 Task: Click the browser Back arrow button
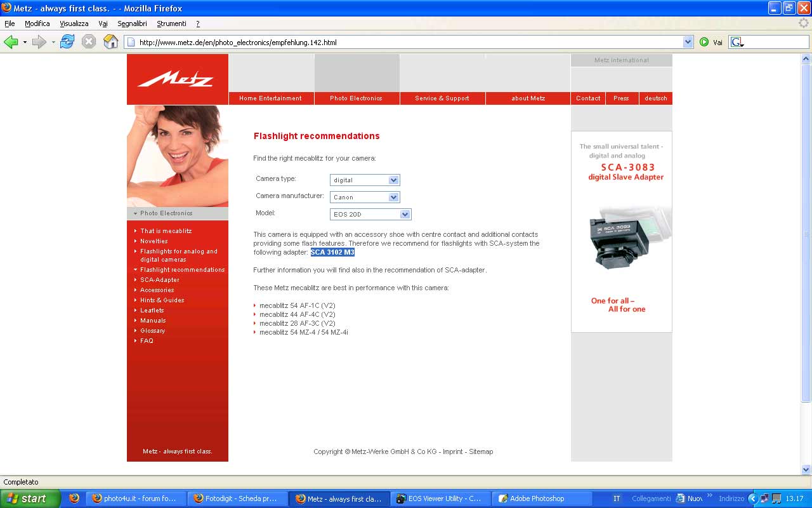(11, 42)
